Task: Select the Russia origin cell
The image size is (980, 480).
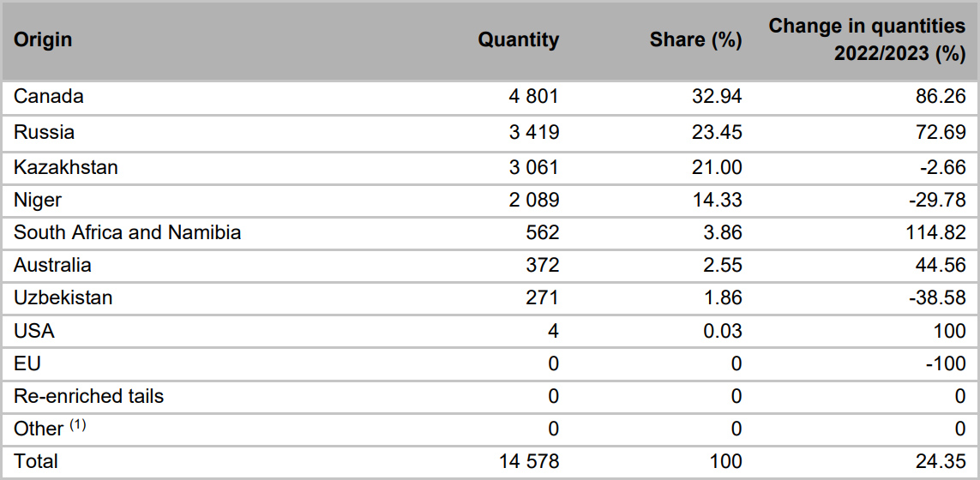Action: click(x=44, y=133)
